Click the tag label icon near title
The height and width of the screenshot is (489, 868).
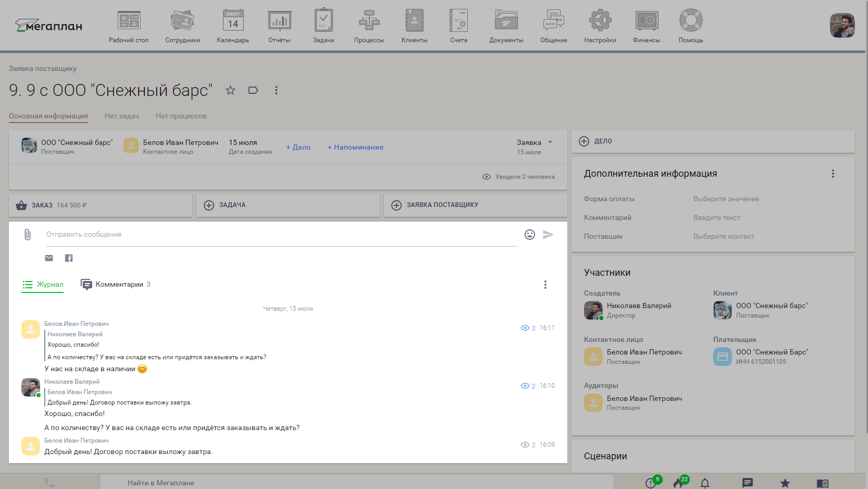253,90
